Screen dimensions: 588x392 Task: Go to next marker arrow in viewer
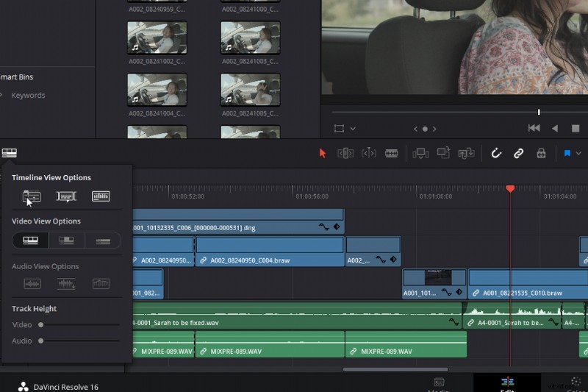[434, 129]
